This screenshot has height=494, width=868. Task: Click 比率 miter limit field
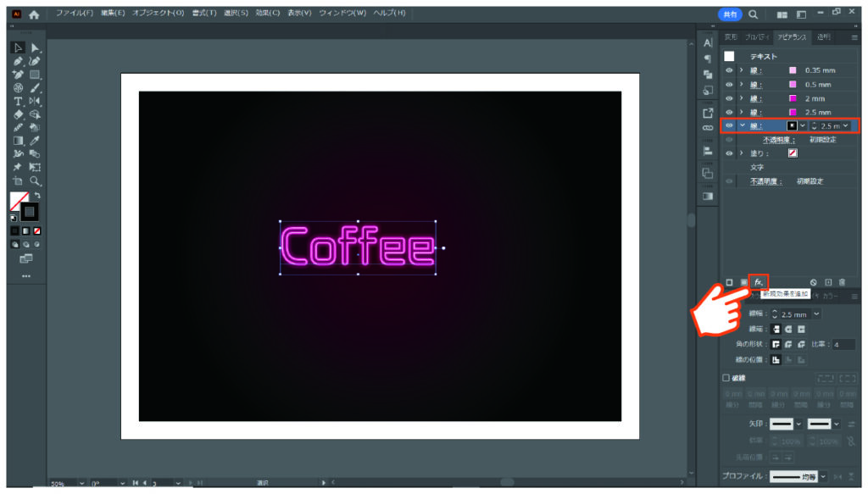tap(843, 344)
